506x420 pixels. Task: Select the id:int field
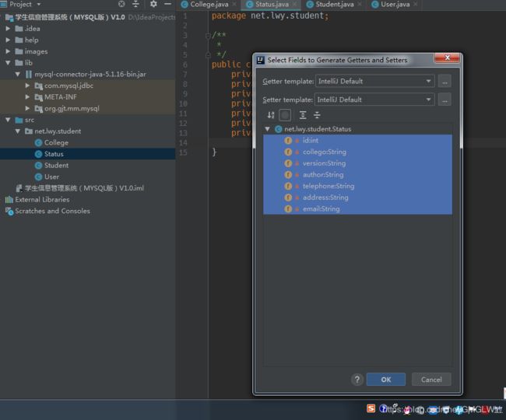click(x=357, y=141)
